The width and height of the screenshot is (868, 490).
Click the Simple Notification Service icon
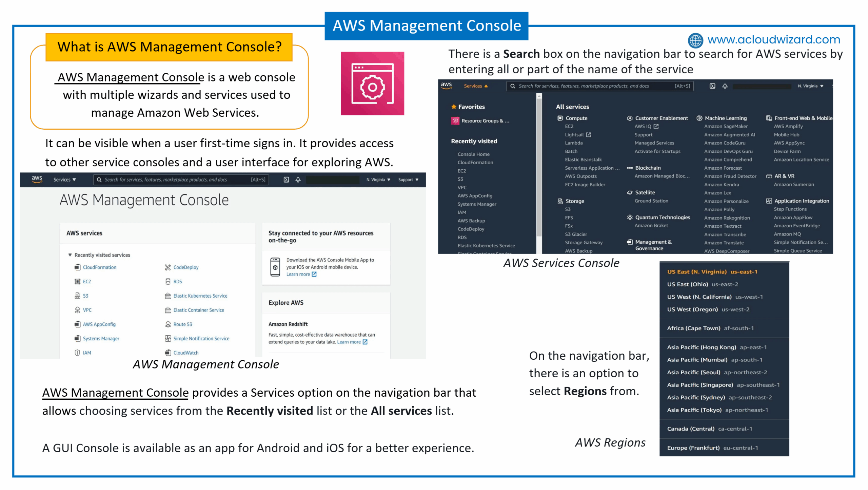[x=168, y=339]
